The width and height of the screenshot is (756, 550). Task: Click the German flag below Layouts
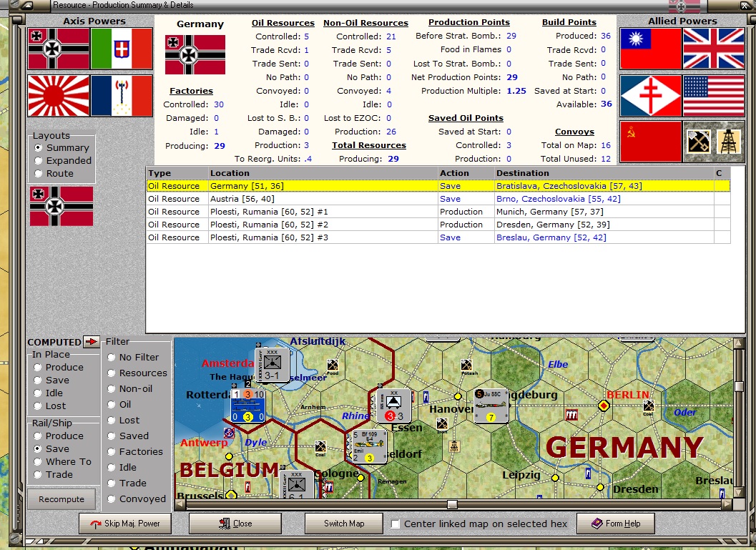tap(62, 206)
